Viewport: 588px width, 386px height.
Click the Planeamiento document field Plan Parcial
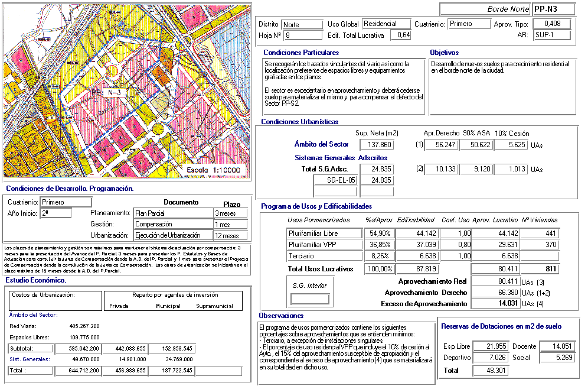(172, 213)
